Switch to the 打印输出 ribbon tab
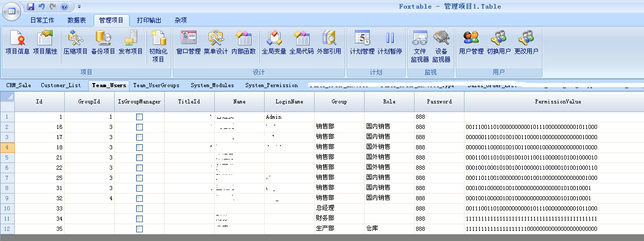The image size is (644, 241). [149, 20]
